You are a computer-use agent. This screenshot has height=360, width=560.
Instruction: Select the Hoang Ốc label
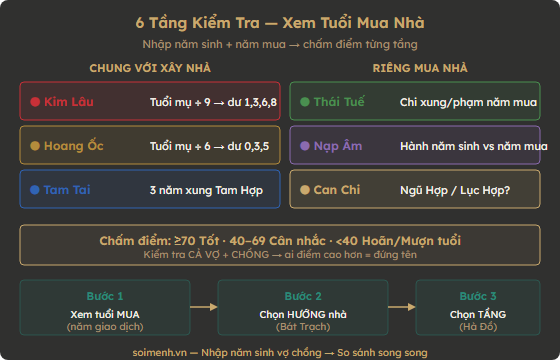pos(74,146)
